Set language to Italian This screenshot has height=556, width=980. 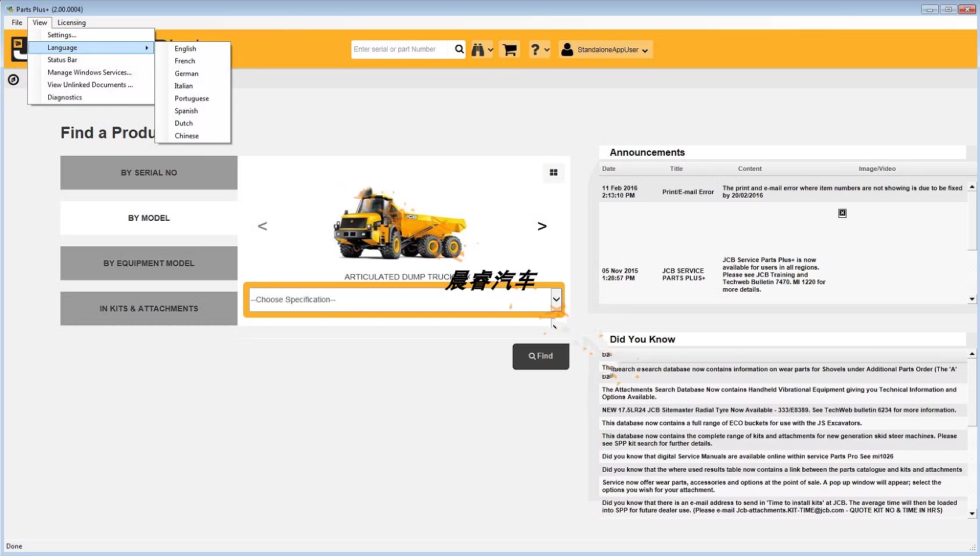point(193,86)
